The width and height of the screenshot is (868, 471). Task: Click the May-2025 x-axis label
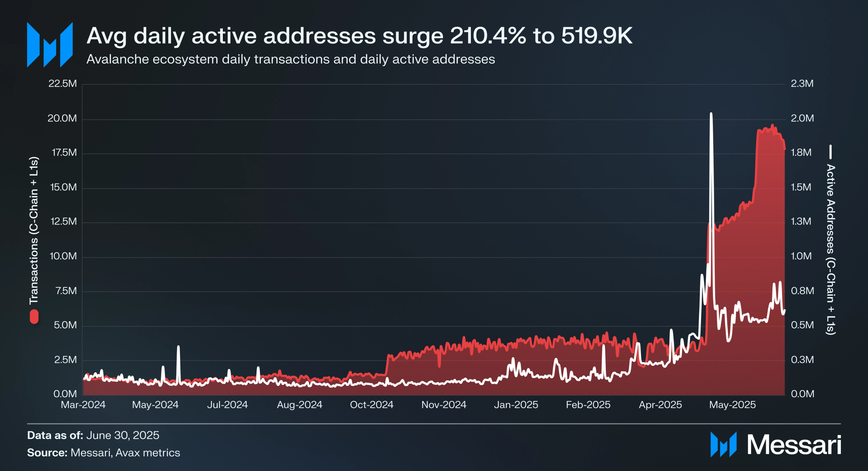click(732, 405)
